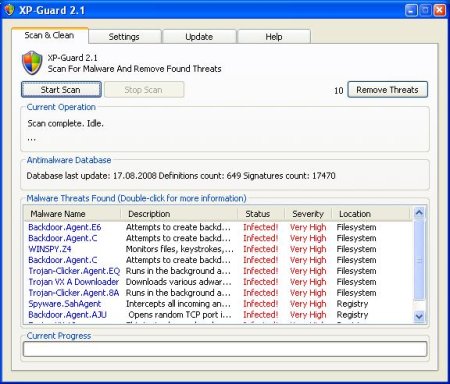This screenshot has width=450, height=384.
Task: Select the Trojan VX A Downloader entry
Action: pyautogui.click(x=73, y=282)
